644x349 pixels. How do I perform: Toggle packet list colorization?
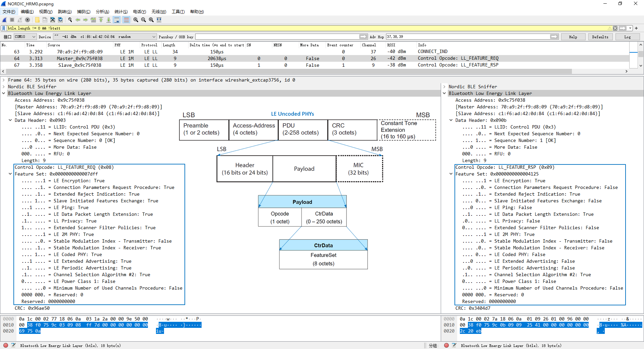(126, 20)
